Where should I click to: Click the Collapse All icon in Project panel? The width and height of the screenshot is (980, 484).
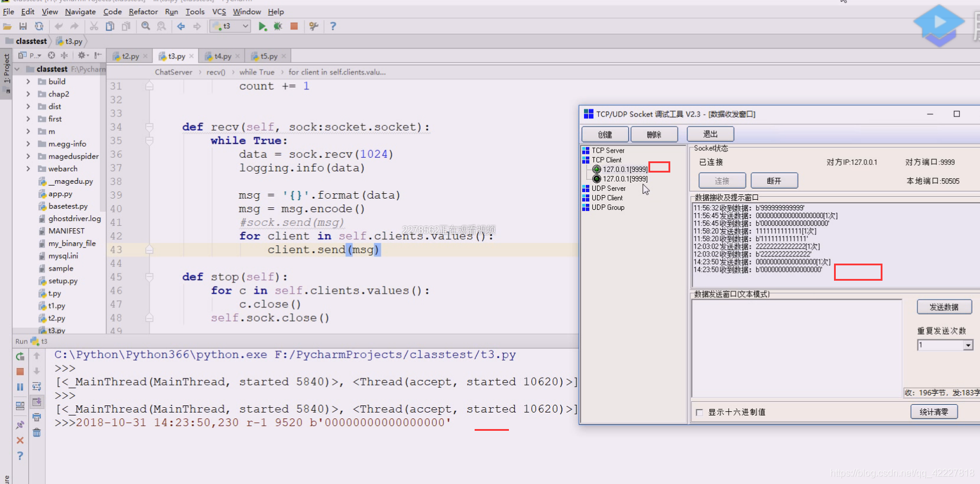point(64,56)
